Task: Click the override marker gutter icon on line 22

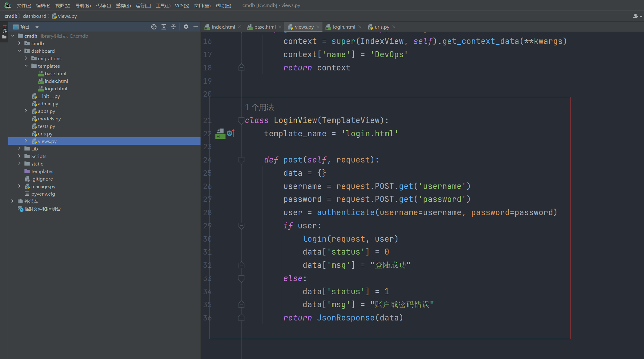Action: [x=231, y=133]
